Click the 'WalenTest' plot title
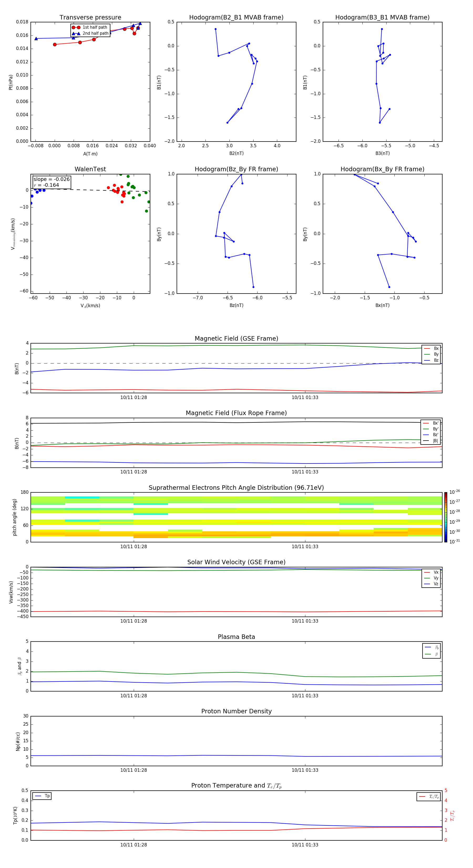Screen dimensions: 473x868 [x=90, y=169]
